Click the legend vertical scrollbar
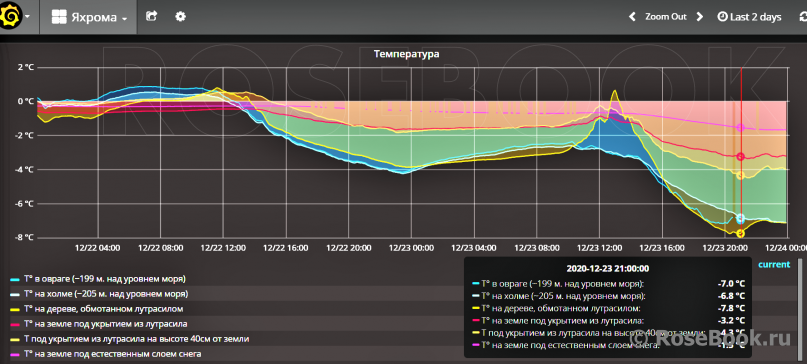Viewport: 807px width, 364px height. pyautogui.click(x=799, y=309)
